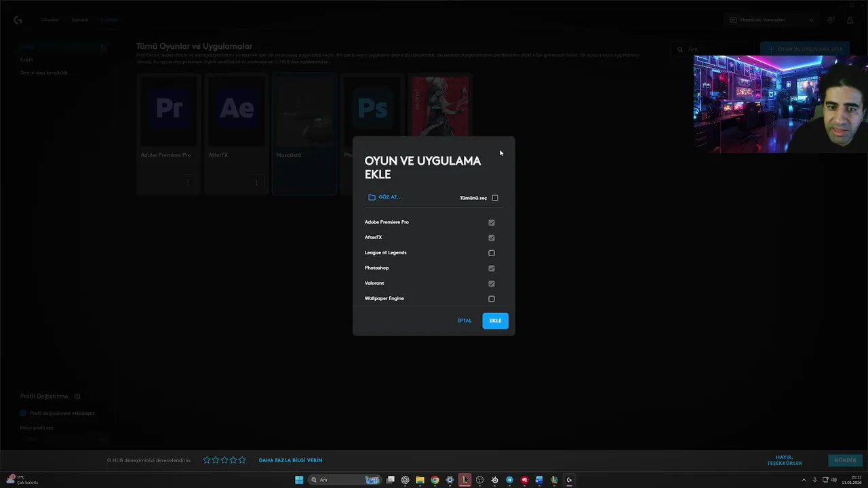
Task: Click the Ara search field in G HUB
Action: 712,49
